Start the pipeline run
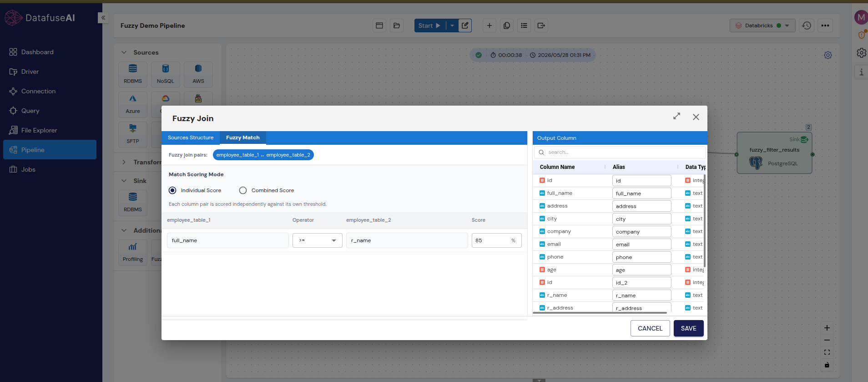The width and height of the screenshot is (868, 382). pos(429,25)
